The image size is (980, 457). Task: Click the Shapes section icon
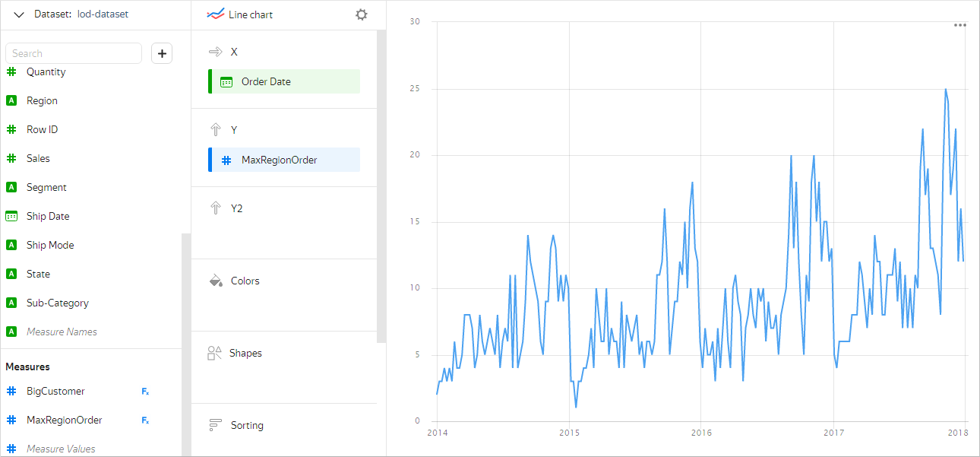(x=215, y=353)
